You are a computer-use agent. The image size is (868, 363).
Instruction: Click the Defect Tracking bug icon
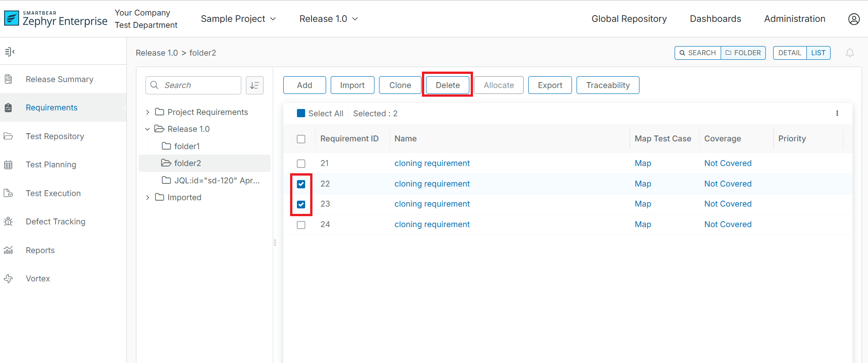8,222
